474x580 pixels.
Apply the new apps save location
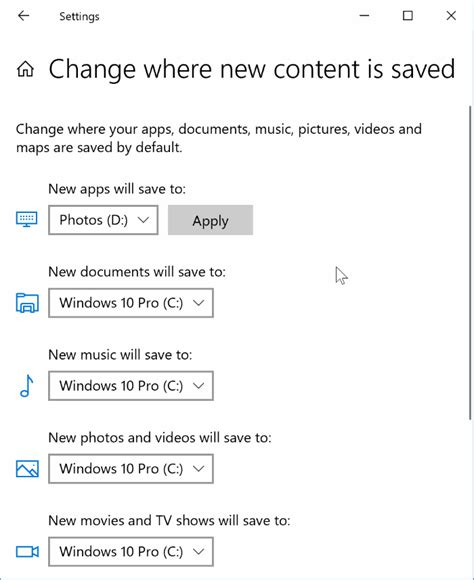point(211,220)
